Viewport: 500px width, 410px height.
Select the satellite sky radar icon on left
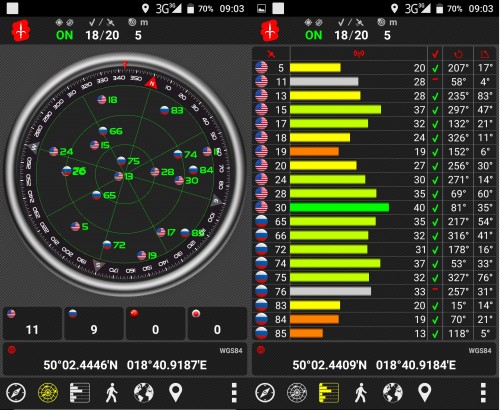coord(48,393)
